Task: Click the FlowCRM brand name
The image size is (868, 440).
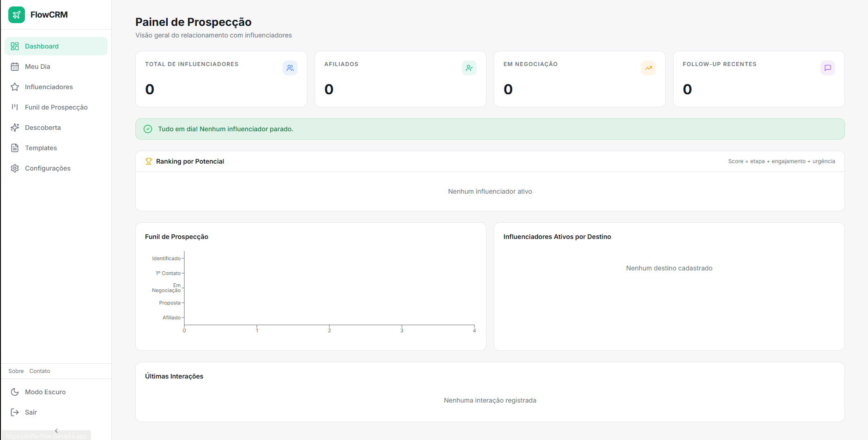Action: point(49,15)
